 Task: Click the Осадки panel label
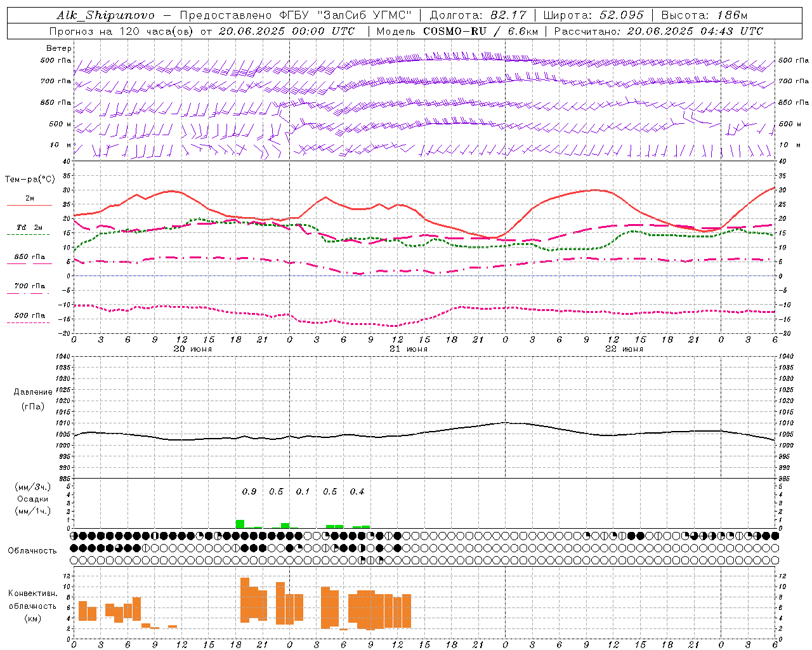33,499
